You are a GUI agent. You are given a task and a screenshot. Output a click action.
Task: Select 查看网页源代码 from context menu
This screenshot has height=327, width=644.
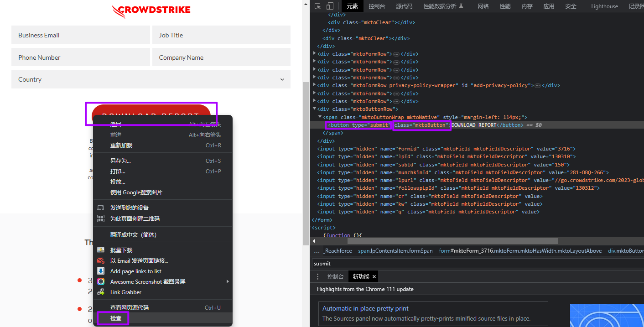click(163, 307)
